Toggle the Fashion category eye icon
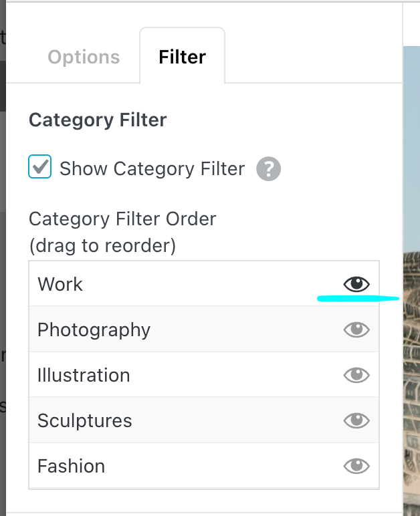Screen dimensions: 420x516 [356, 466]
